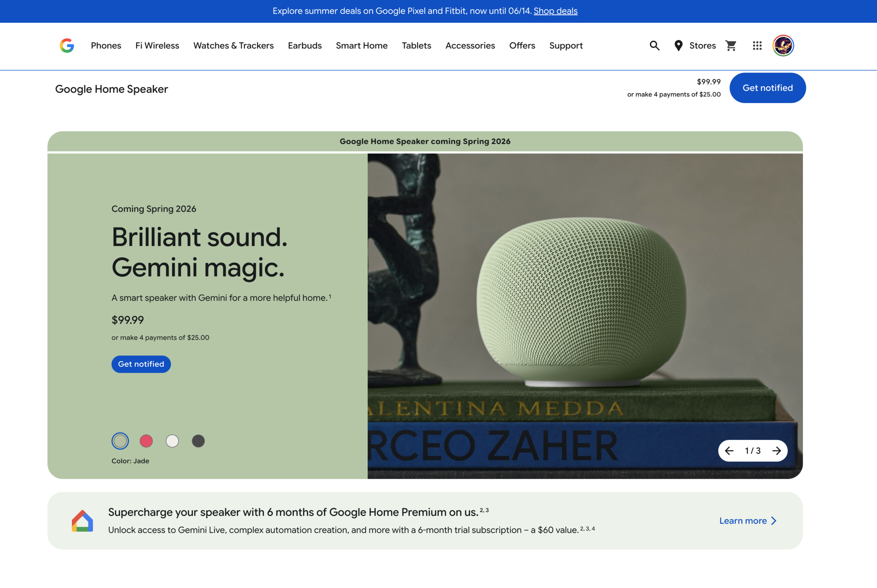The image size is (877, 588).
Task: Open the search magnifier icon
Action: 655,45
